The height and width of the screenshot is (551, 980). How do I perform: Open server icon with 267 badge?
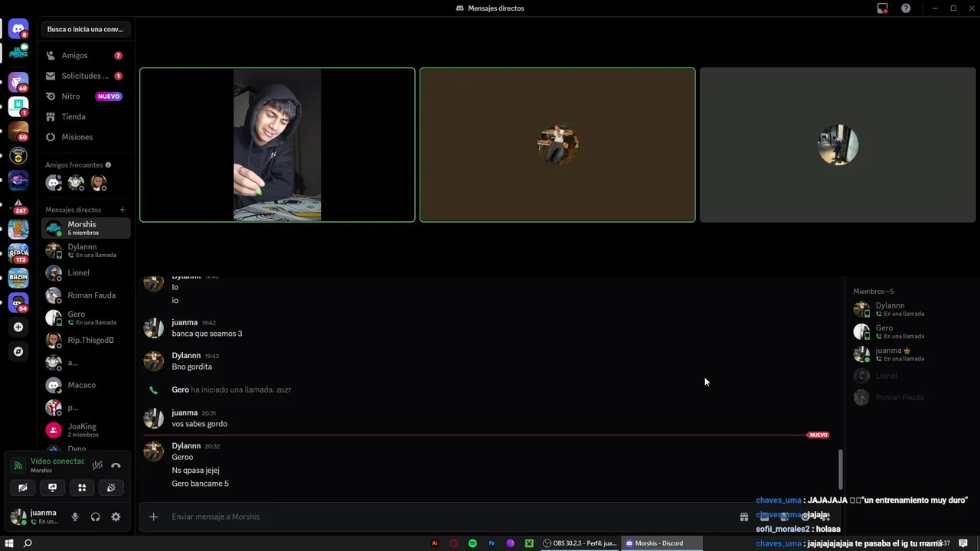[x=18, y=205]
